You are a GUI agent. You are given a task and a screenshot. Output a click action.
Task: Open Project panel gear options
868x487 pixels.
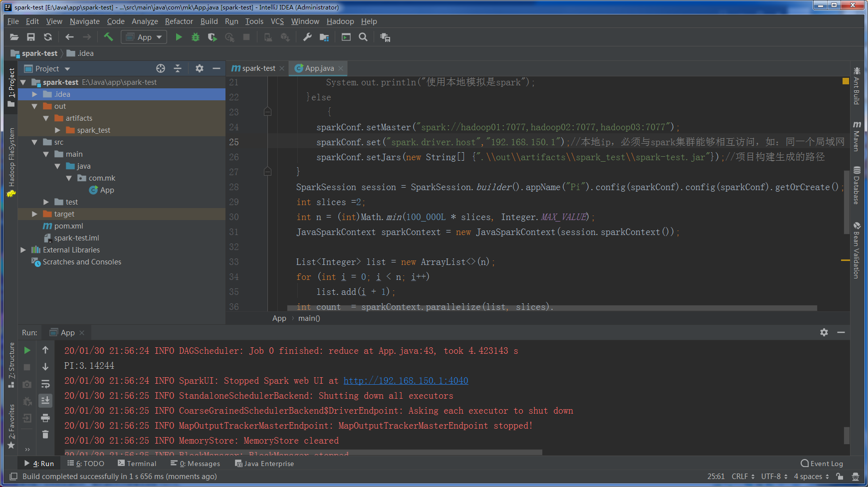coord(200,68)
